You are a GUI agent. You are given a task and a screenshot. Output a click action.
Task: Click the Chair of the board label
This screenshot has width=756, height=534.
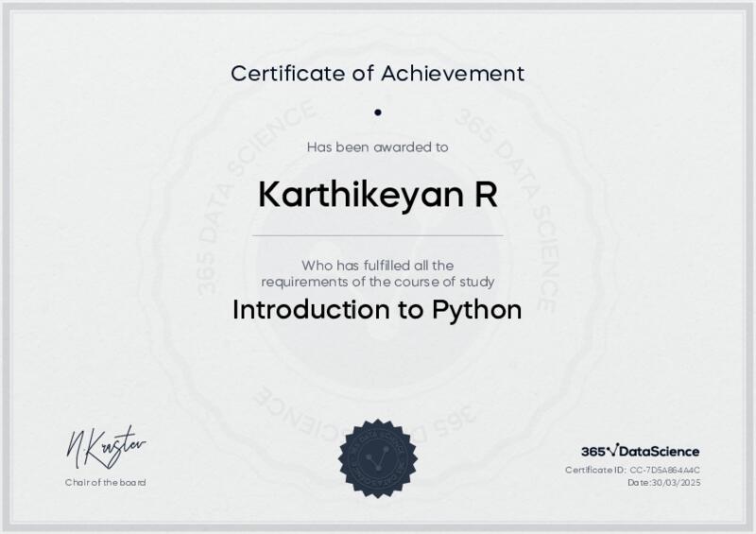click(x=106, y=482)
